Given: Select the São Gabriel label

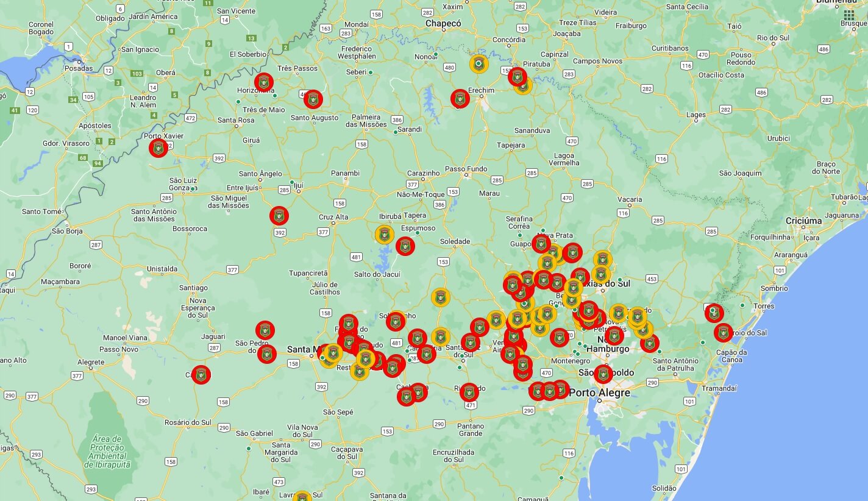Looking at the screenshot, I should click(254, 433).
